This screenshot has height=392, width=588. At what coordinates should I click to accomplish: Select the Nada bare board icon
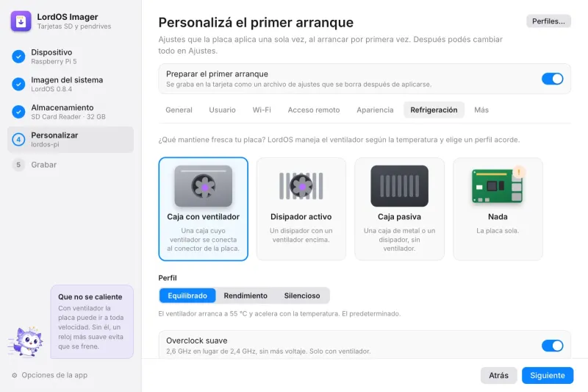click(x=498, y=185)
